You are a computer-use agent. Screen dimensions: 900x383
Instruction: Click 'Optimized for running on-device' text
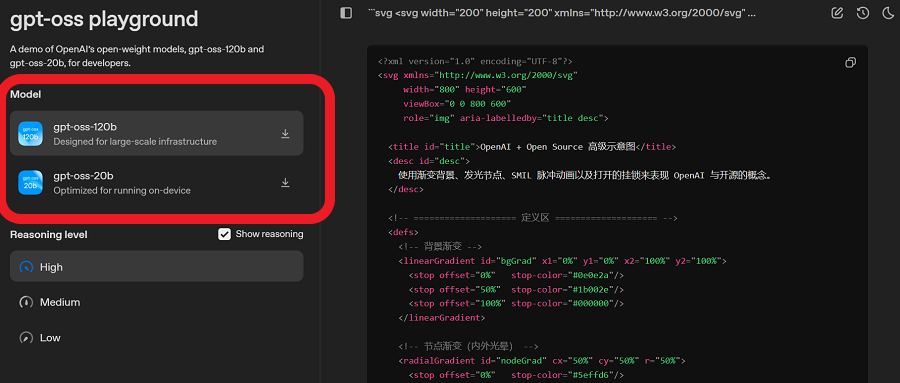(x=122, y=190)
